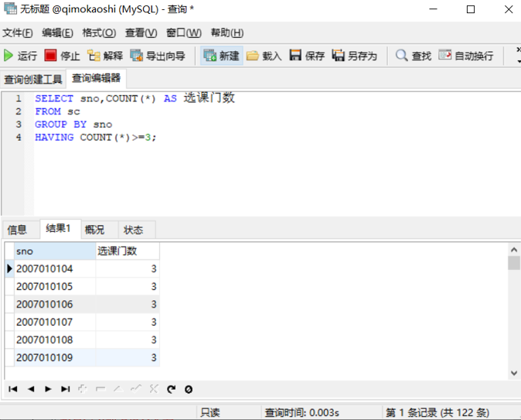Viewport: 521px width, 420px height.
Task: Select cell 2007010105
Action: point(55,286)
